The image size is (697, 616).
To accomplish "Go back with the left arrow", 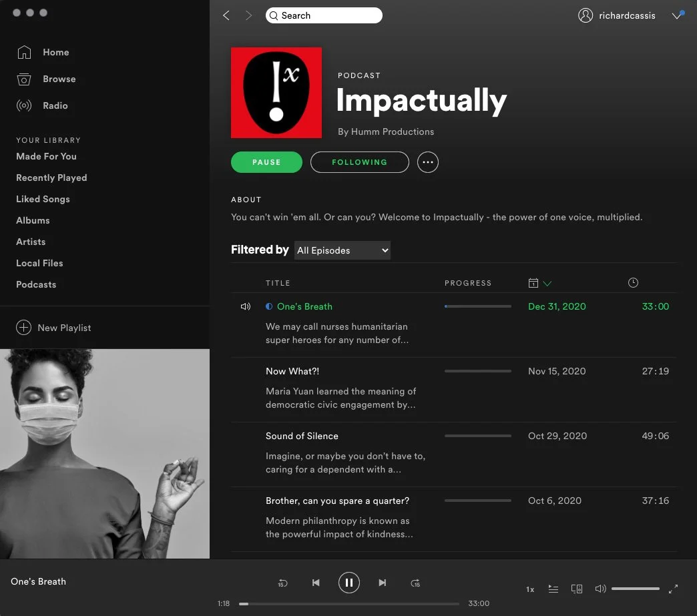I will 226,15.
